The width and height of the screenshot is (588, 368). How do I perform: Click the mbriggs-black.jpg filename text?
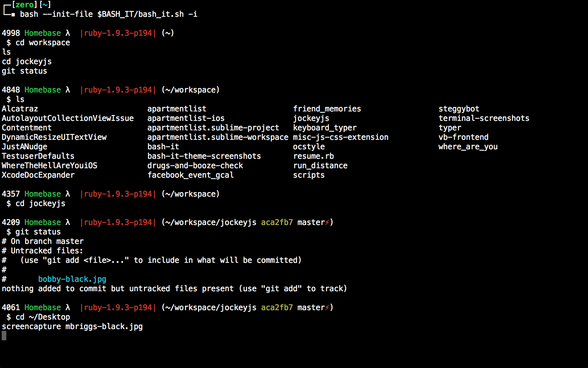[x=104, y=326]
